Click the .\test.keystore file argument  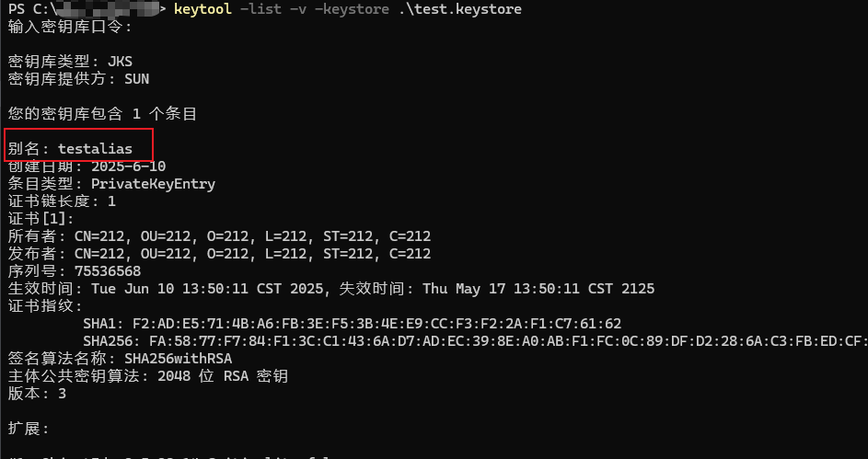pos(459,9)
